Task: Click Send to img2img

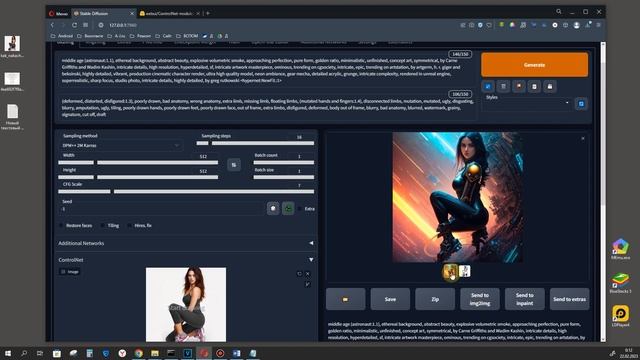Action: [x=480, y=299]
